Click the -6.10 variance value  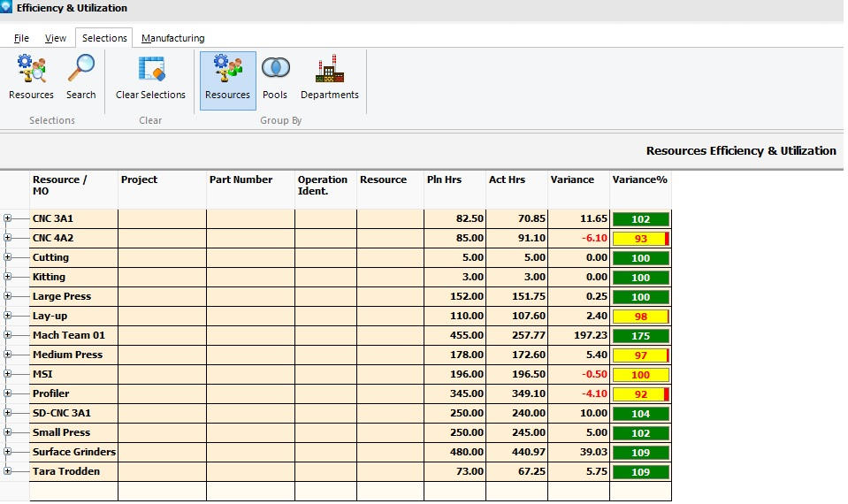coord(594,238)
